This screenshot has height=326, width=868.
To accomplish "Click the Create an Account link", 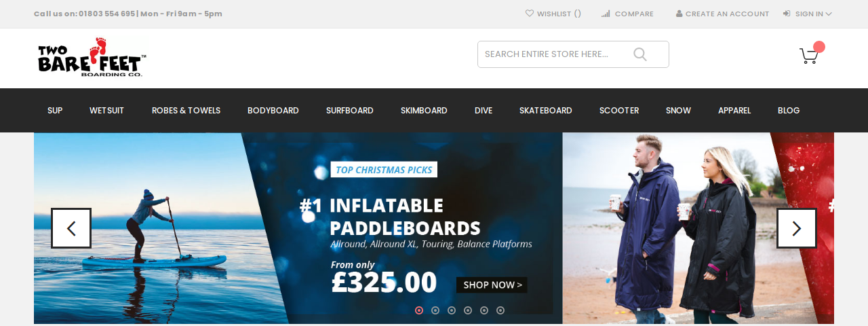I will pyautogui.click(x=727, y=14).
